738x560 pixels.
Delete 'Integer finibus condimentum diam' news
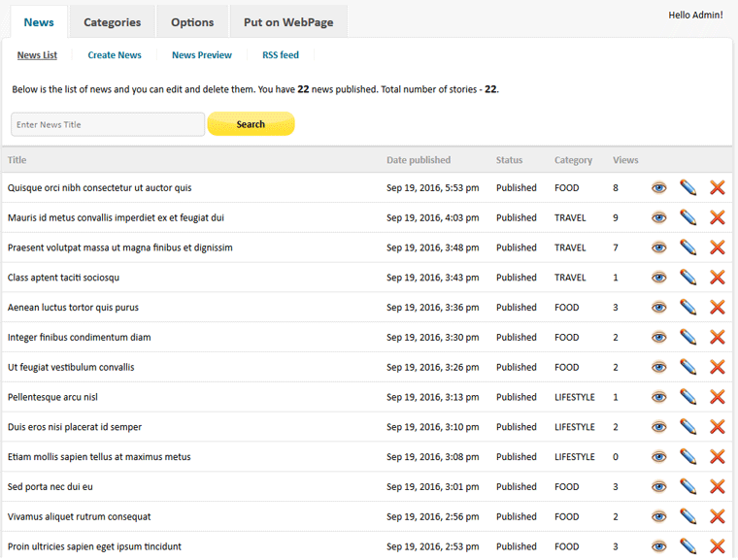click(718, 338)
